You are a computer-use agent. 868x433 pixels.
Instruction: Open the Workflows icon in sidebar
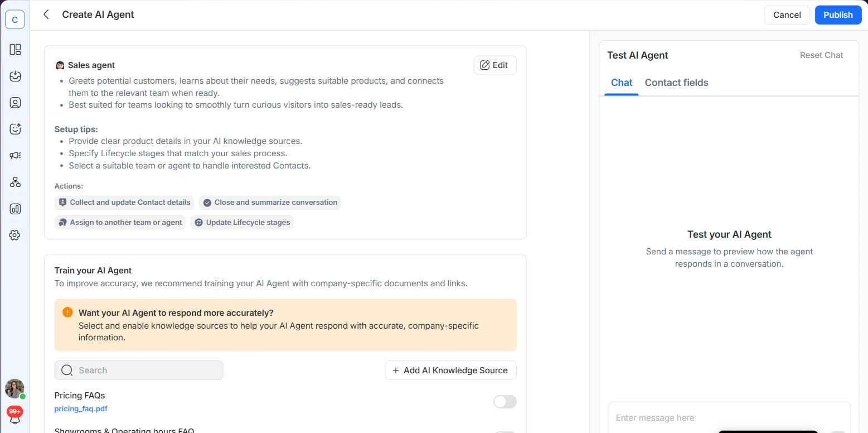click(x=14, y=181)
